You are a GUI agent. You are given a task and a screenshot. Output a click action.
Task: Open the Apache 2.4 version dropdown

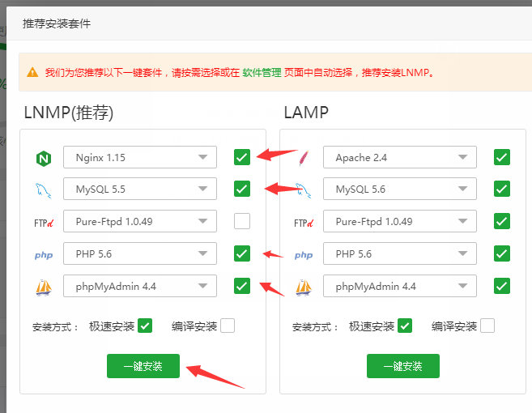(400, 158)
